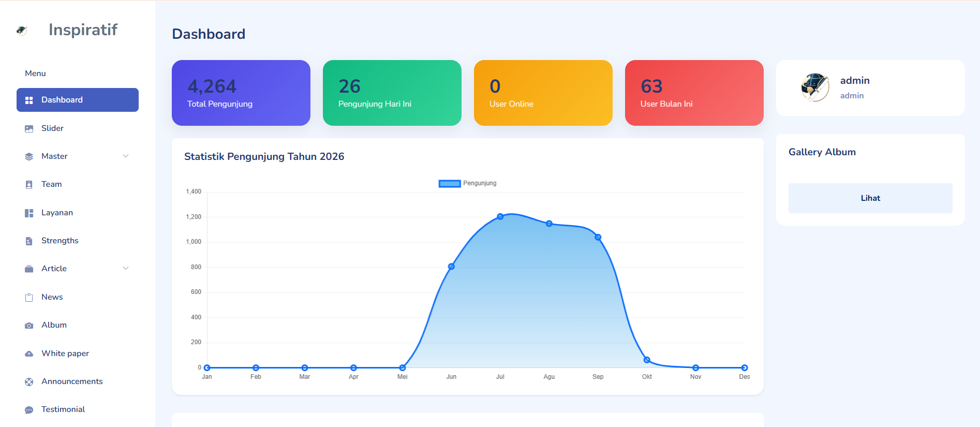Click the Inspiratif brand title
Viewport: 980px width, 427px height.
click(x=83, y=30)
